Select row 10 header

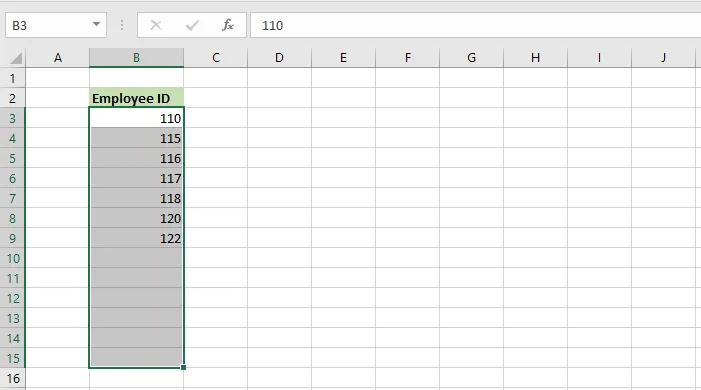click(13, 258)
